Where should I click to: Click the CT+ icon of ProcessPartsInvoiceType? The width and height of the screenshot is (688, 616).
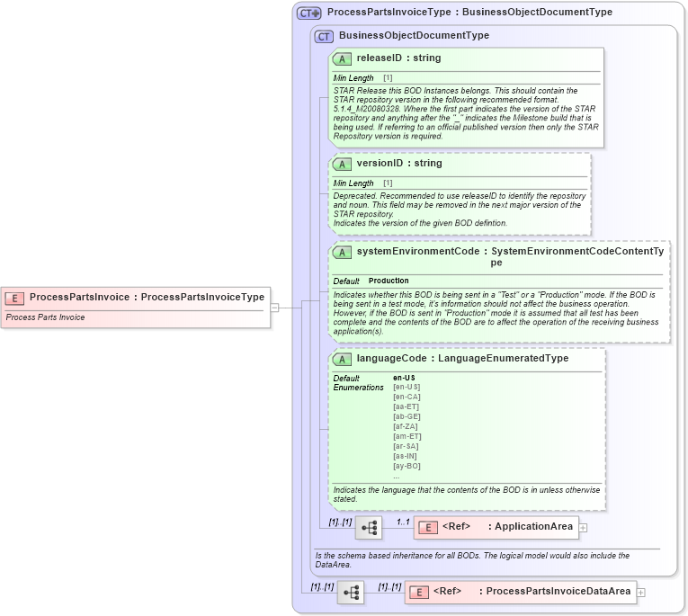point(308,13)
